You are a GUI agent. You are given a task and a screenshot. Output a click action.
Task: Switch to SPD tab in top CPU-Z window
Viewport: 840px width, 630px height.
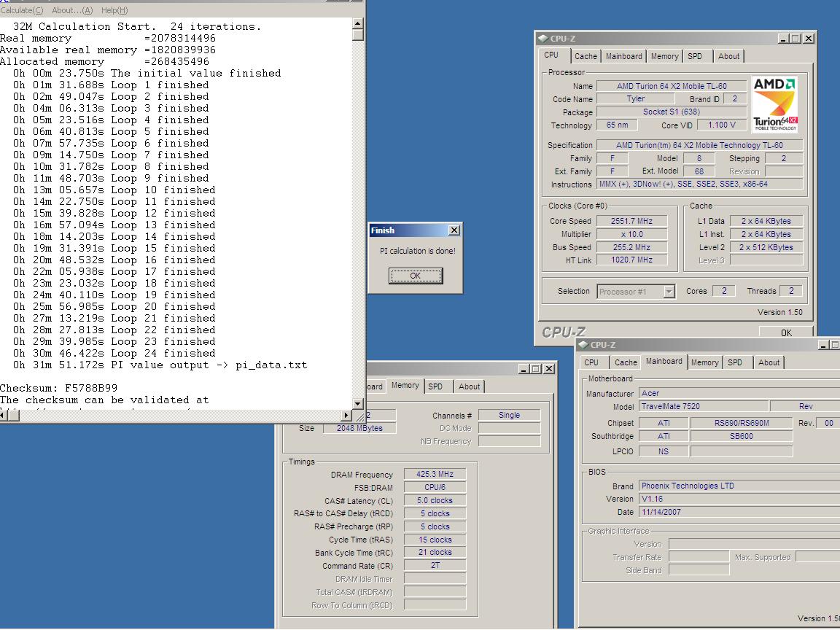[695, 56]
